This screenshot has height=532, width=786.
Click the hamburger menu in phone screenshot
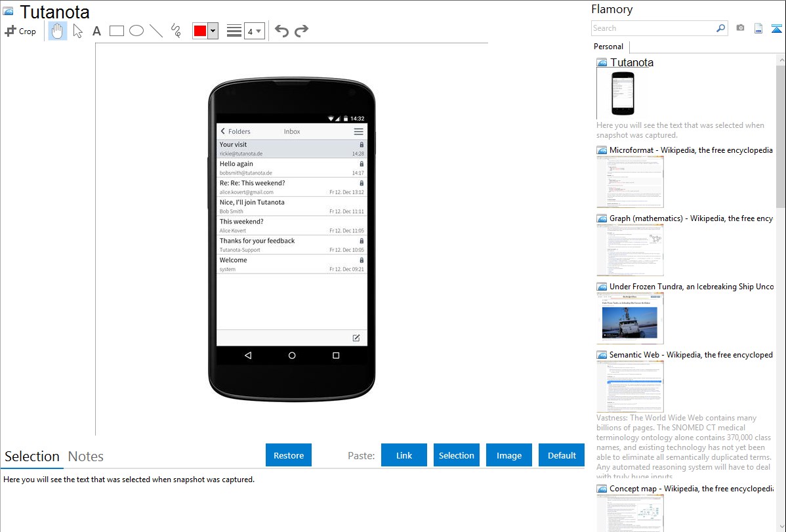tap(358, 131)
